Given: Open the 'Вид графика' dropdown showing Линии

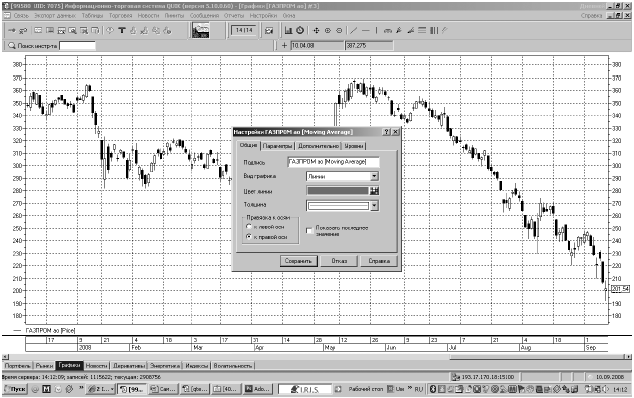Looking at the screenshot, I should [342, 176].
